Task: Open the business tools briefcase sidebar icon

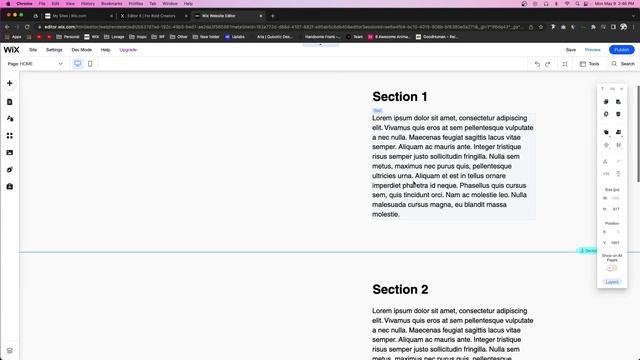Action: 10,187
